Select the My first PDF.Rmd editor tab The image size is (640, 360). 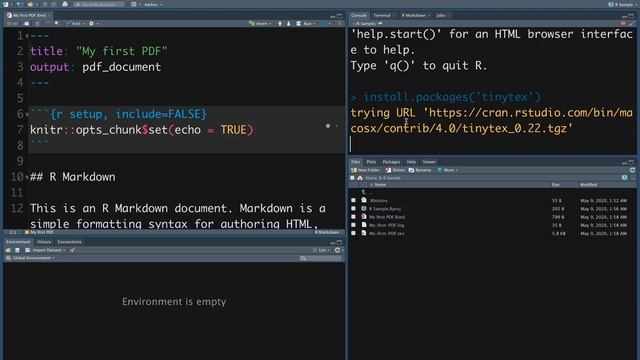click(28, 16)
